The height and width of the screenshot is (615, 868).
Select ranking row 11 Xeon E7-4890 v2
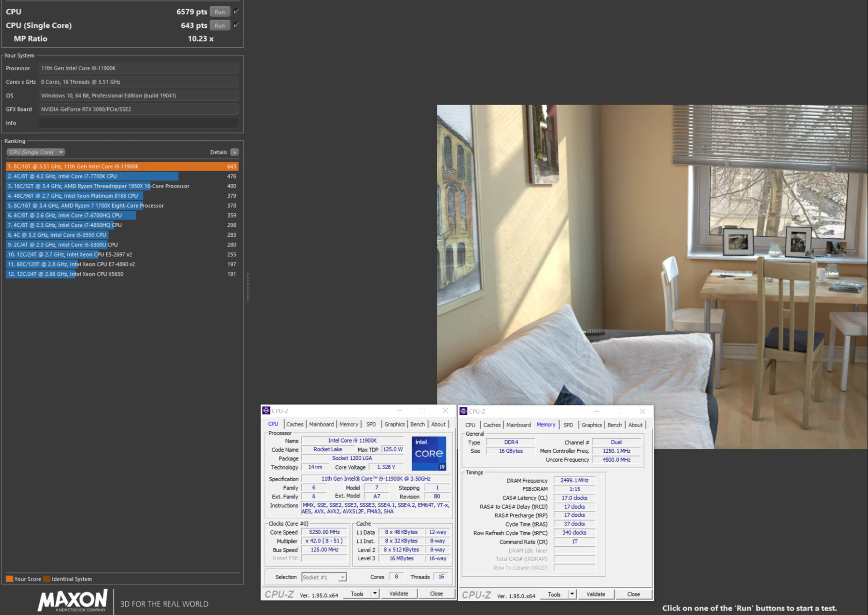click(x=122, y=264)
